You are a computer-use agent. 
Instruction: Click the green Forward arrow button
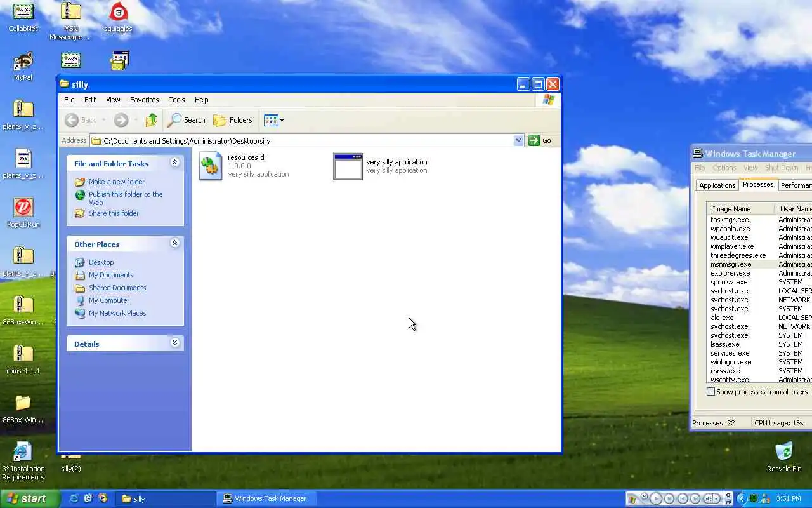121,120
